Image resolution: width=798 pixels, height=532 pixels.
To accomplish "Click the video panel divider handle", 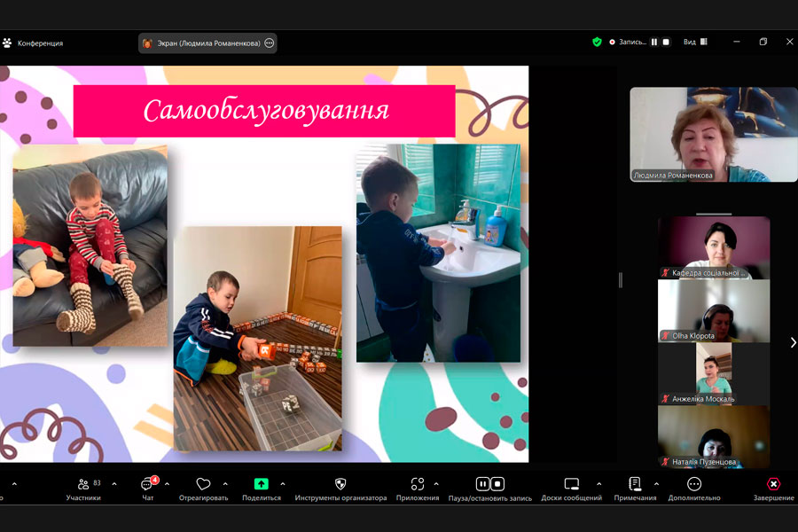I will coord(621,280).
